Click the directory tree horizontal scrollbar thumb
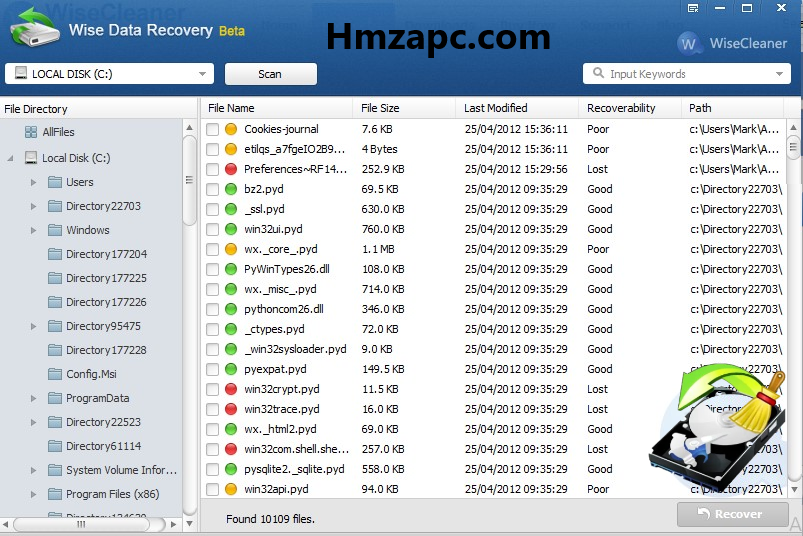 [x=81, y=524]
